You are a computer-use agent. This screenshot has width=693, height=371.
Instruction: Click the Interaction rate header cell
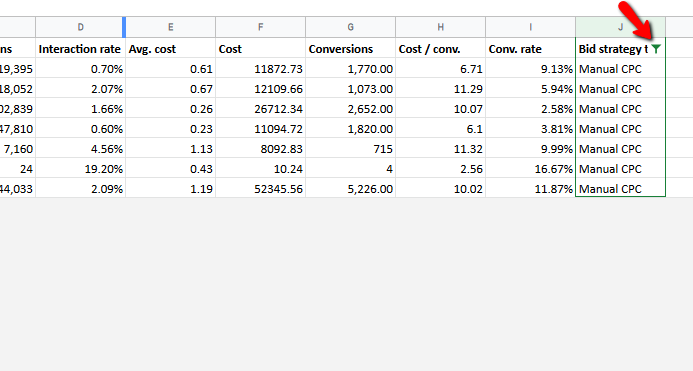(80, 49)
